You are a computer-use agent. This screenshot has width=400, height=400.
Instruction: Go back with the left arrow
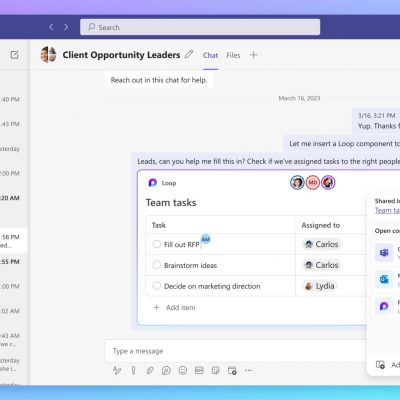point(51,27)
